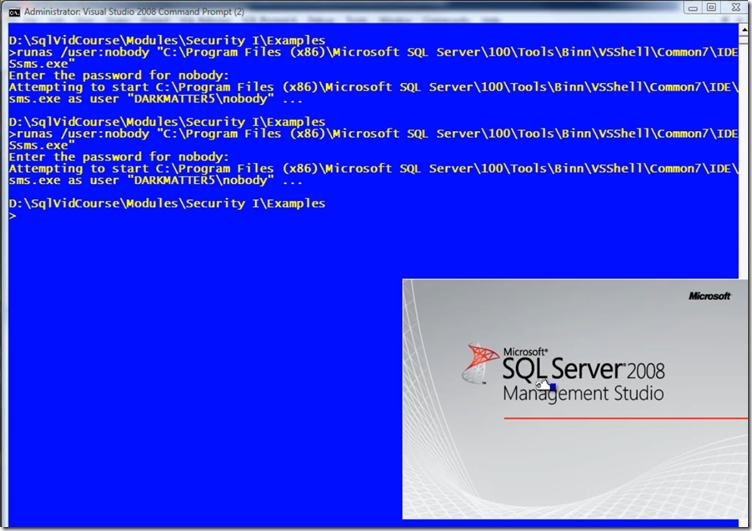Click the empty prompt cursor line ">"

coord(12,215)
